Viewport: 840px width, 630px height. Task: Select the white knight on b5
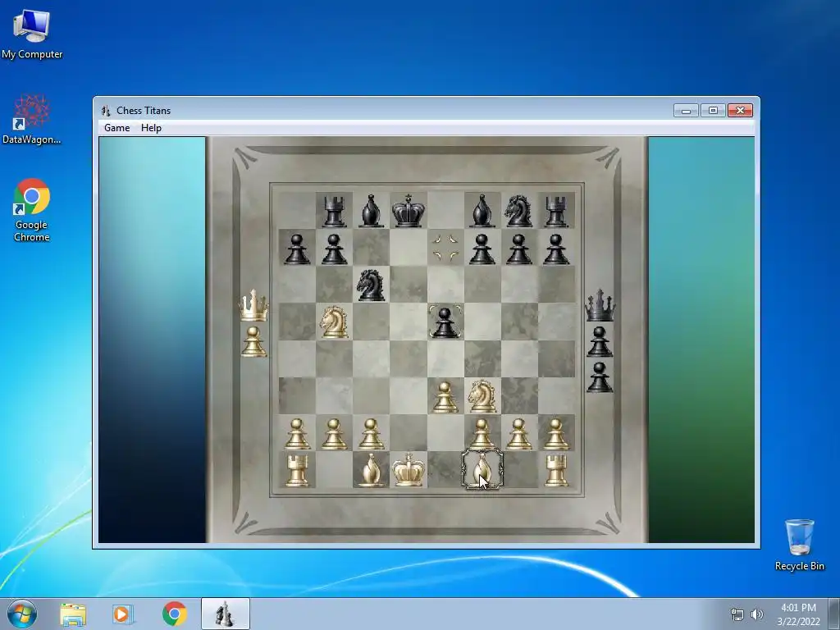coord(335,322)
